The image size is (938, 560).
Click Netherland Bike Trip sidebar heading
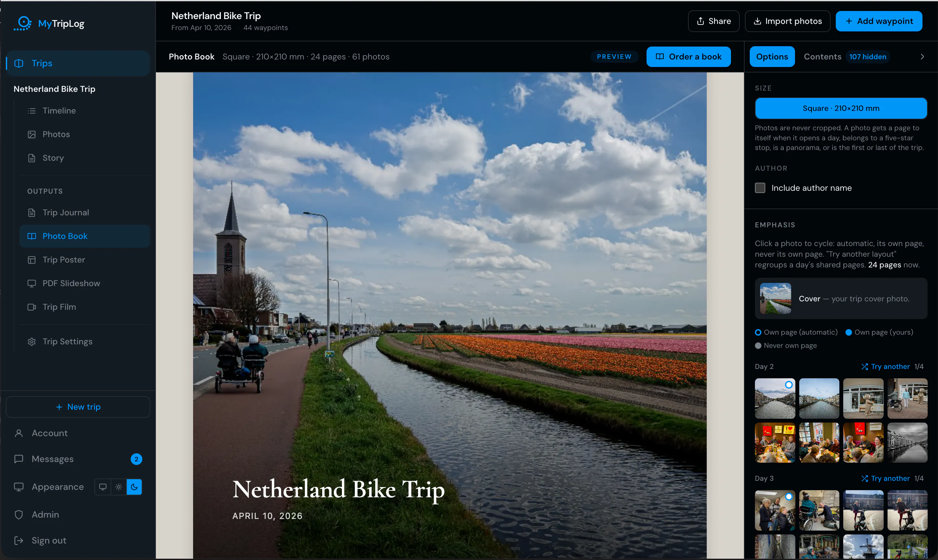pos(54,89)
